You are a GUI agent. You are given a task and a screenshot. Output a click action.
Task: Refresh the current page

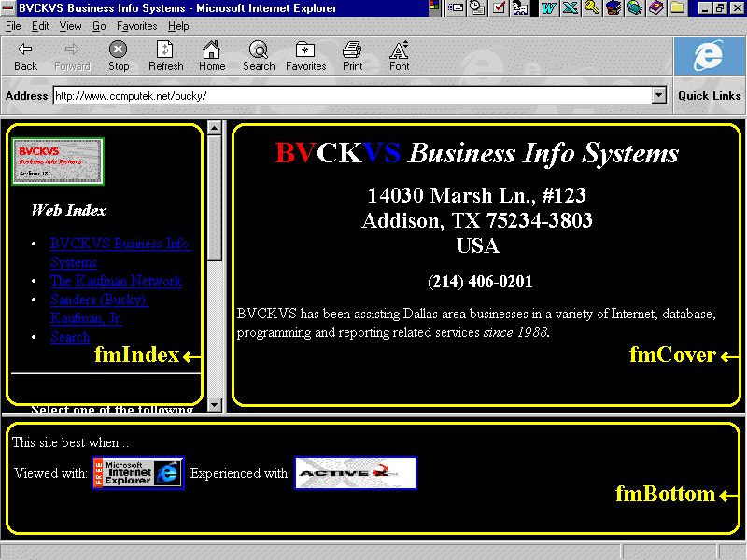[166, 56]
